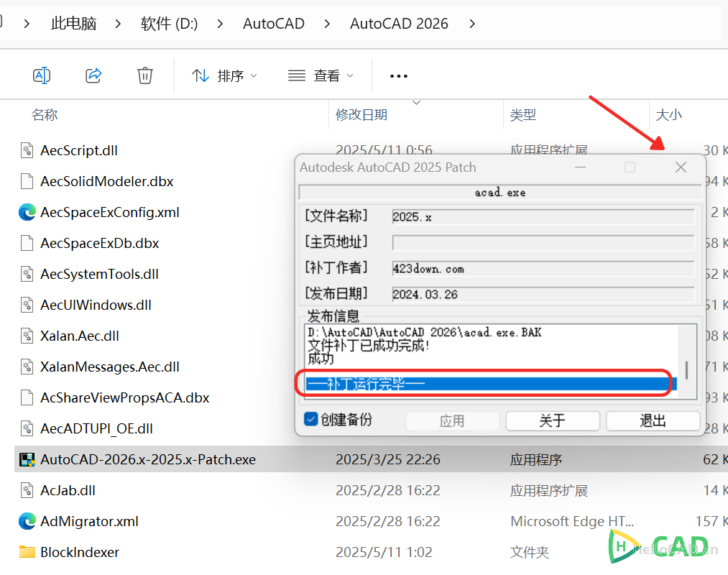This screenshot has width=728, height=575.
Task: Expand chevron after AutoCAD breadcrumb
Action: [x=327, y=23]
